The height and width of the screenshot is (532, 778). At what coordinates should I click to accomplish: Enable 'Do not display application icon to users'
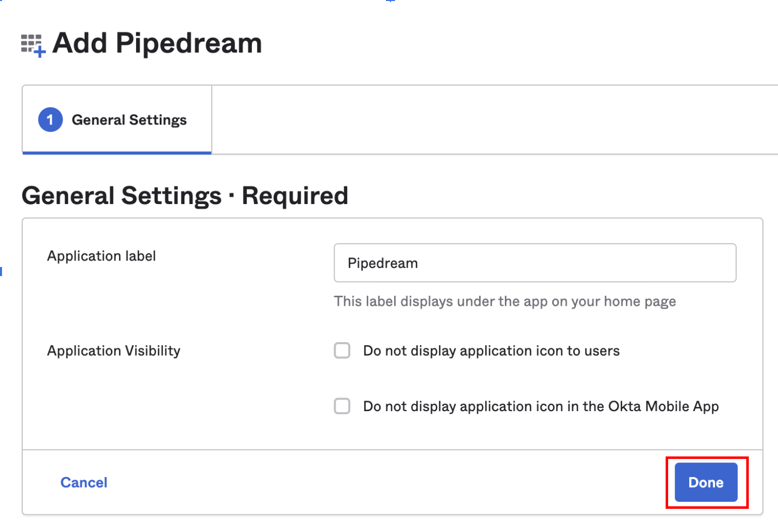[342, 350]
